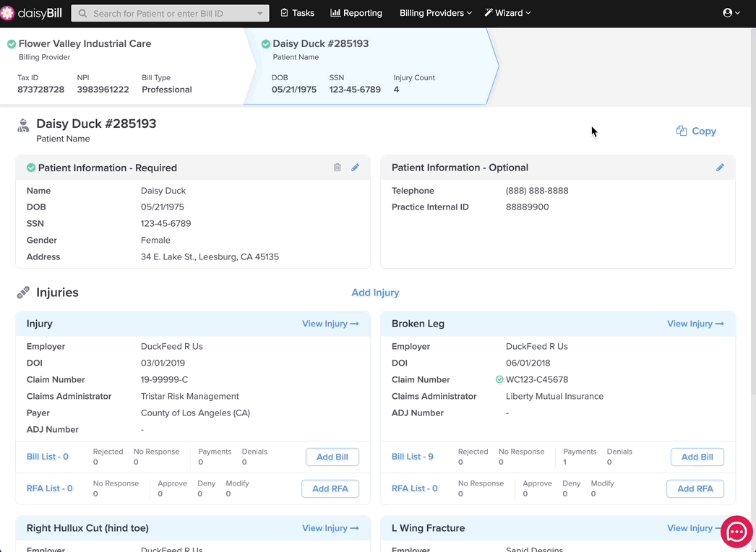Expand the Billing Providers menu
The height and width of the screenshot is (552, 756).
point(435,13)
